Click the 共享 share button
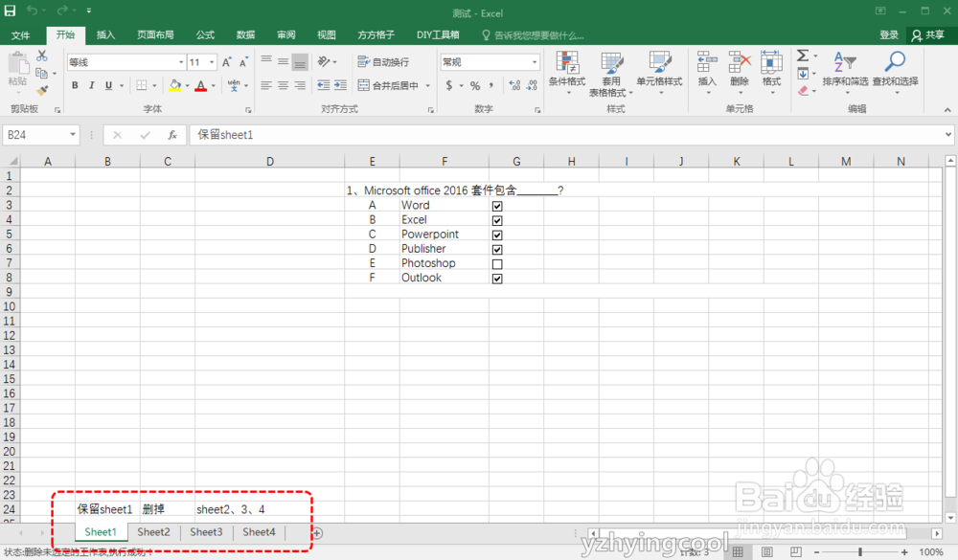Screen dimensions: 958x560 (927, 34)
